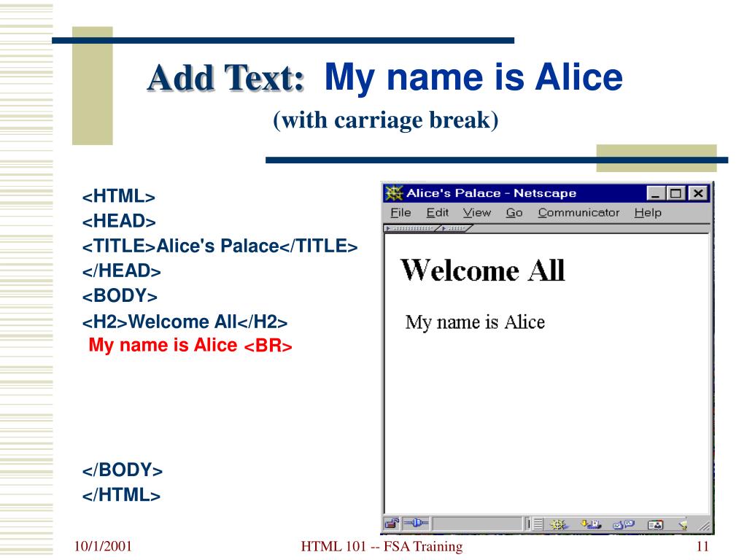Click the closing </BODY> tag line
Screen dimensions: 747x560
[x=123, y=470]
